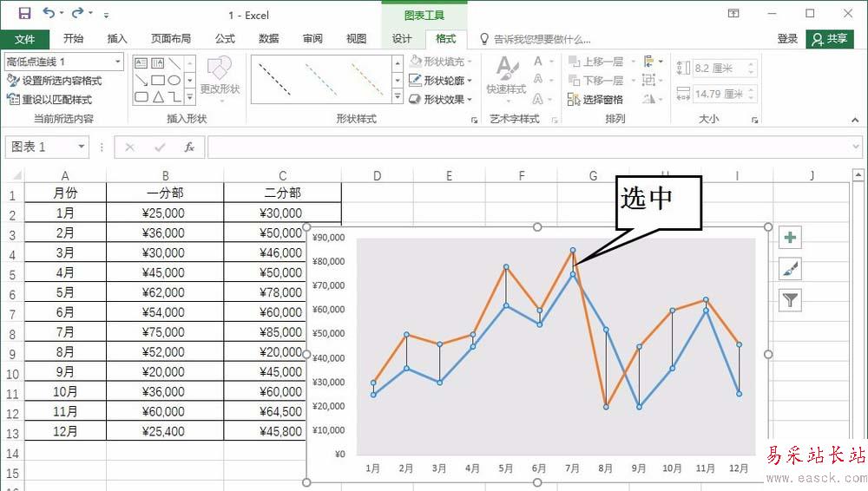
Task: Expand the shapes gallery More arrow
Action: [x=190, y=97]
